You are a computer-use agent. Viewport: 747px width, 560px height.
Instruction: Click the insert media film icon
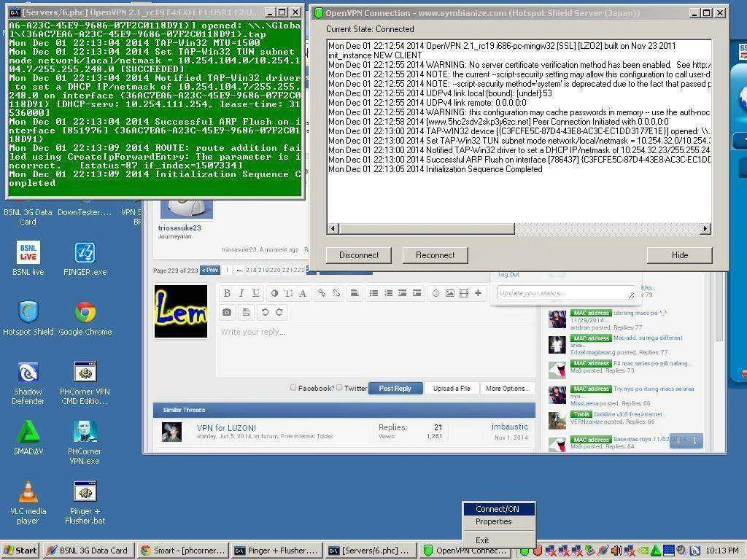click(x=463, y=293)
